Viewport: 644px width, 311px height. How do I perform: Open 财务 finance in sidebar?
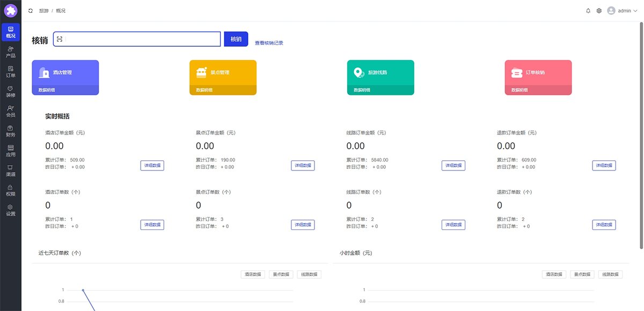[x=11, y=131]
